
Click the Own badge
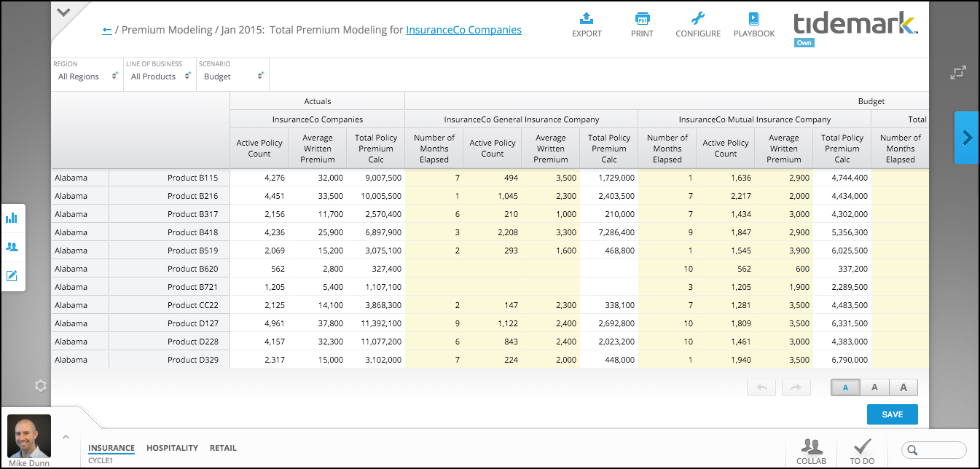(x=804, y=43)
